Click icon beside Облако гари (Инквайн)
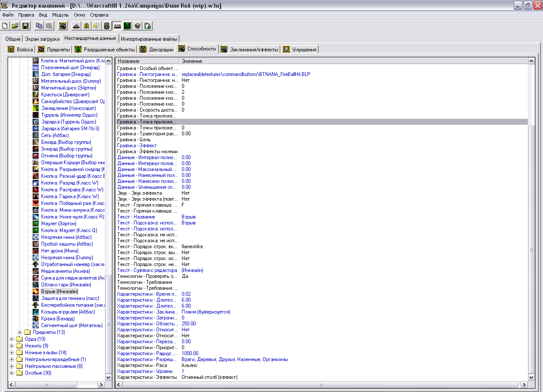Image resolution: width=543 pixels, height=392 pixels. pos(36,285)
